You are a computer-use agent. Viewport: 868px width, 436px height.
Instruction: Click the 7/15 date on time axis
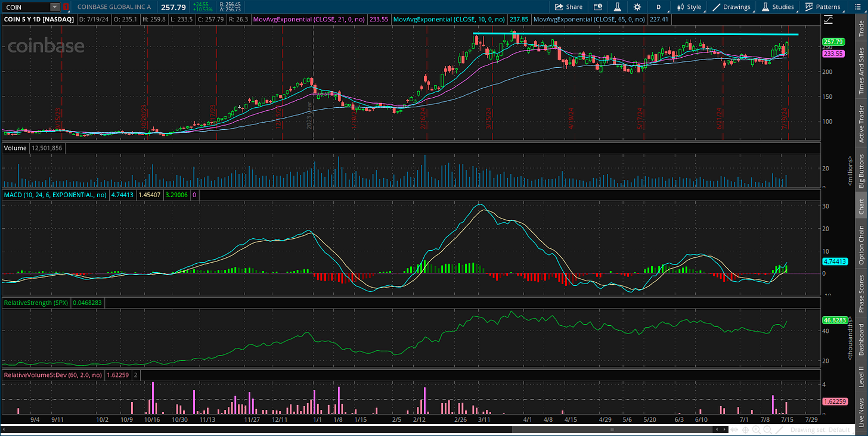(x=787, y=419)
